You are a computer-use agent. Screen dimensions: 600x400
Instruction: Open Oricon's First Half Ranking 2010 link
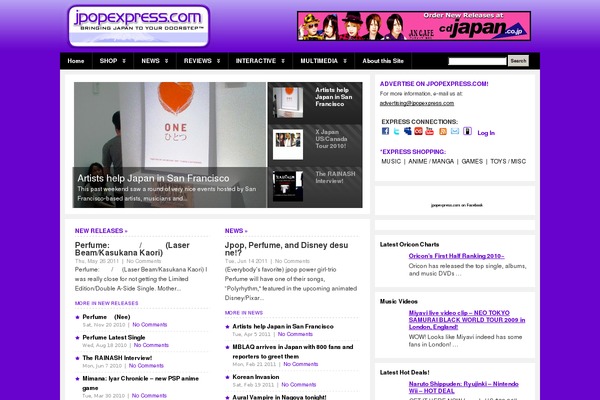(457, 256)
